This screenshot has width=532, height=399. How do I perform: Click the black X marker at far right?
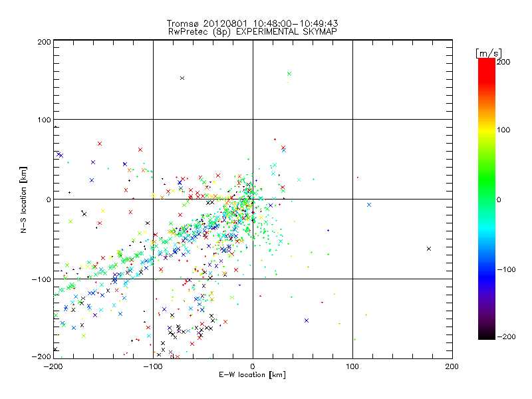(429, 249)
